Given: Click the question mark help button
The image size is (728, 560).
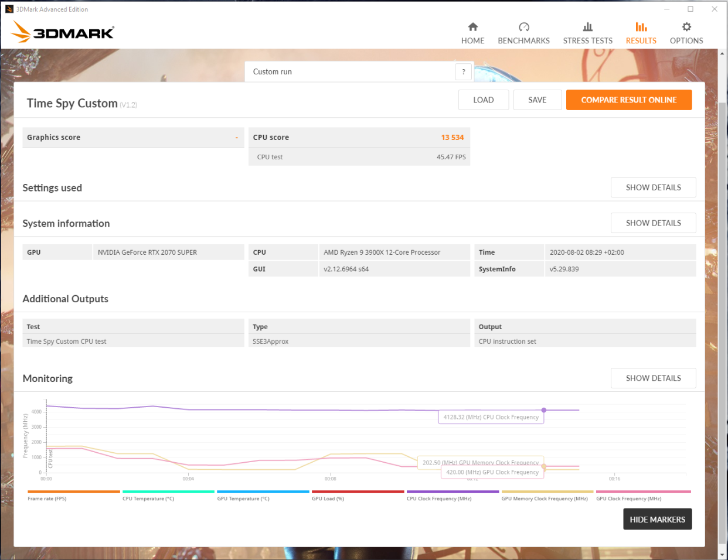Looking at the screenshot, I should tap(464, 71).
